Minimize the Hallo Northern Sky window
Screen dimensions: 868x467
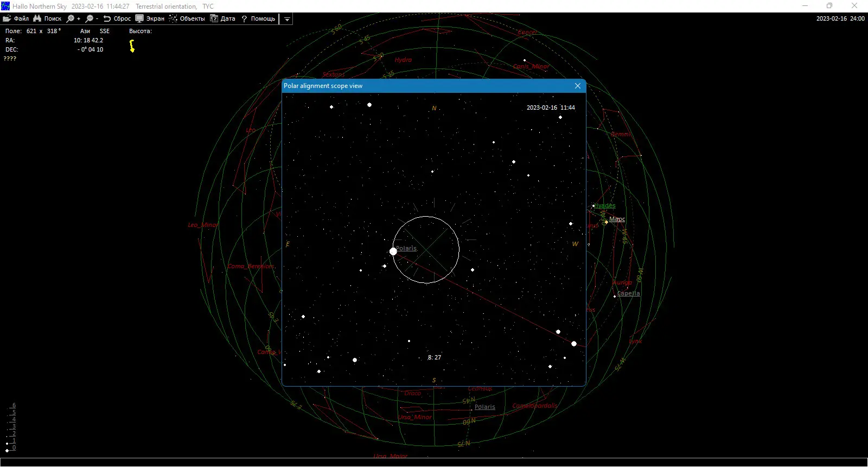click(805, 6)
